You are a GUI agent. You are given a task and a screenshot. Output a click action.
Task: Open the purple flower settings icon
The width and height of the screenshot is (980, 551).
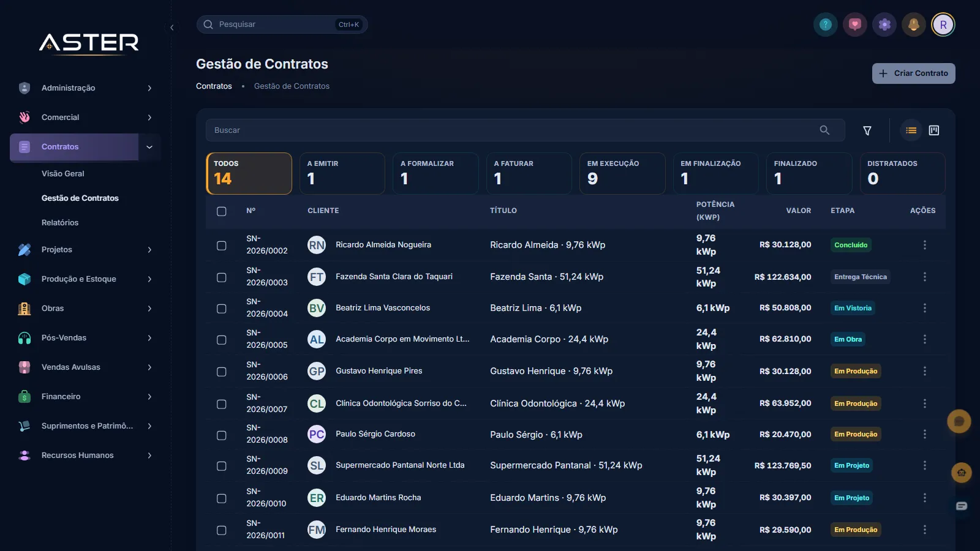884,24
